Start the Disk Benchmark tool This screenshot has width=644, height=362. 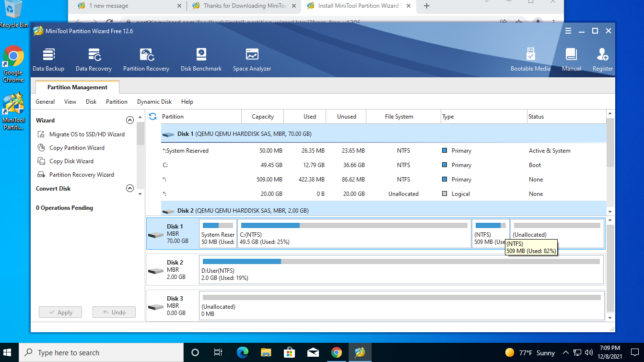click(201, 60)
